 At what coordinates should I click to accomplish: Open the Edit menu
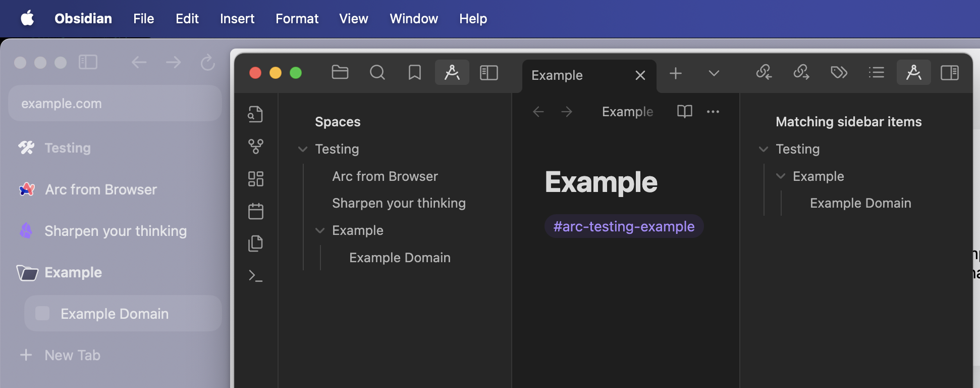coord(187,19)
